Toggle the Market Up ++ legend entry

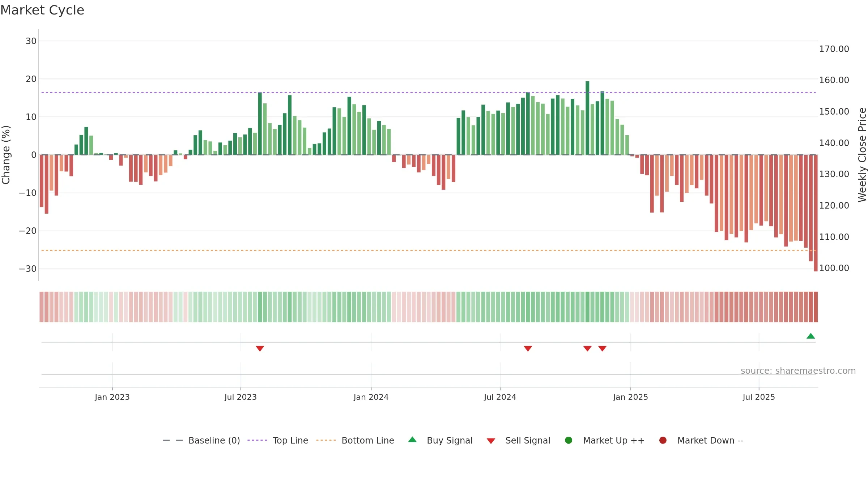(605, 440)
